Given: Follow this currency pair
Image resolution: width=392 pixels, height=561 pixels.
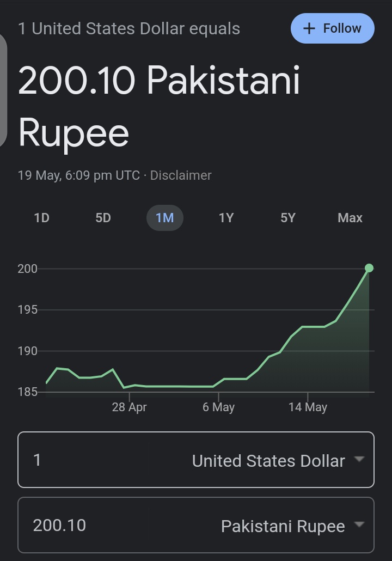Looking at the screenshot, I should tap(333, 29).
